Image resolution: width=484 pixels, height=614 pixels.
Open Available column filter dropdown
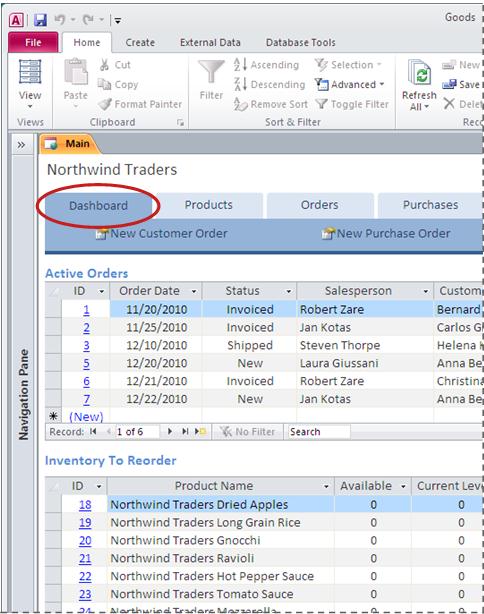tap(403, 486)
